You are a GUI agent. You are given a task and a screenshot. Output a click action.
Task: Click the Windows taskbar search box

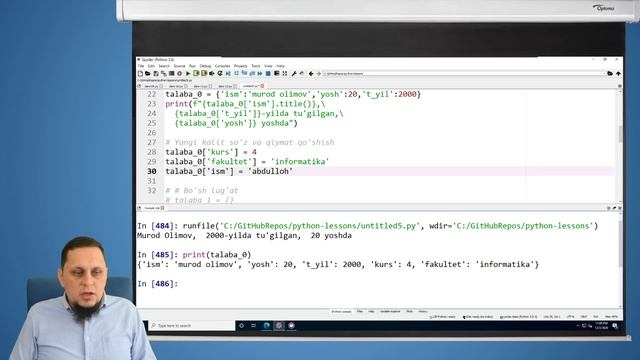[191, 326]
